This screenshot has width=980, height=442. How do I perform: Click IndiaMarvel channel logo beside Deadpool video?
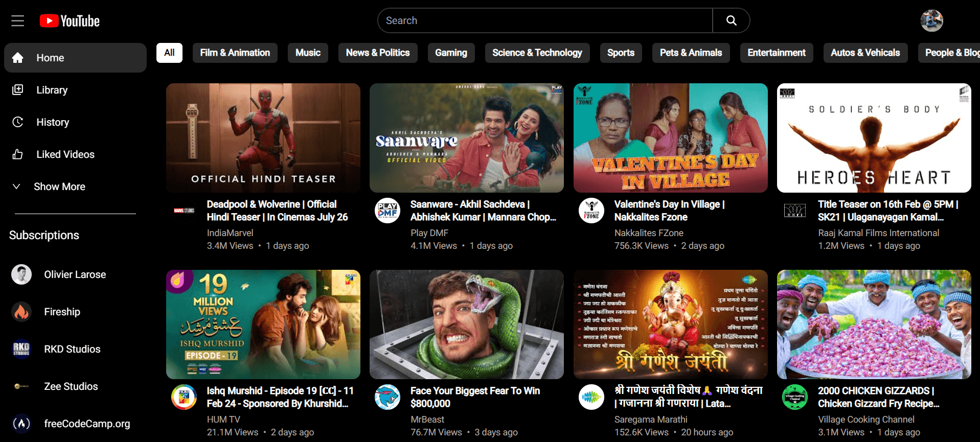point(184,211)
